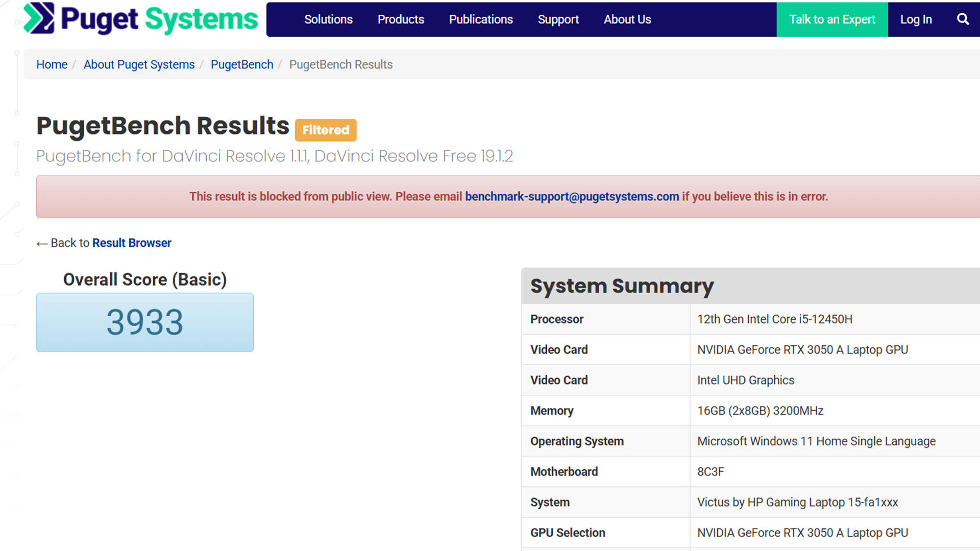Viewport: 980px width, 551px height.
Task: Click the orange Filtered badge
Action: pos(326,130)
